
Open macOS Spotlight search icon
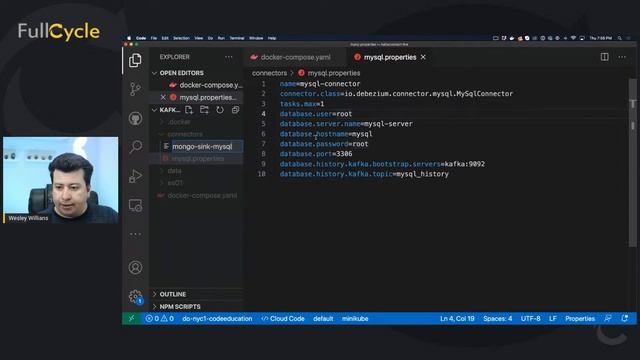click(x=619, y=38)
